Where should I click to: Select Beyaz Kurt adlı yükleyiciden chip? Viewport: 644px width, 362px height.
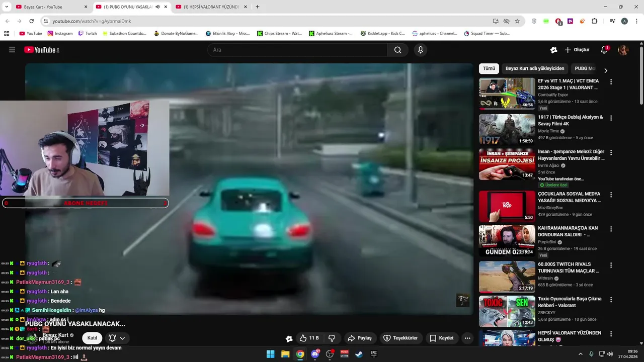point(535,68)
